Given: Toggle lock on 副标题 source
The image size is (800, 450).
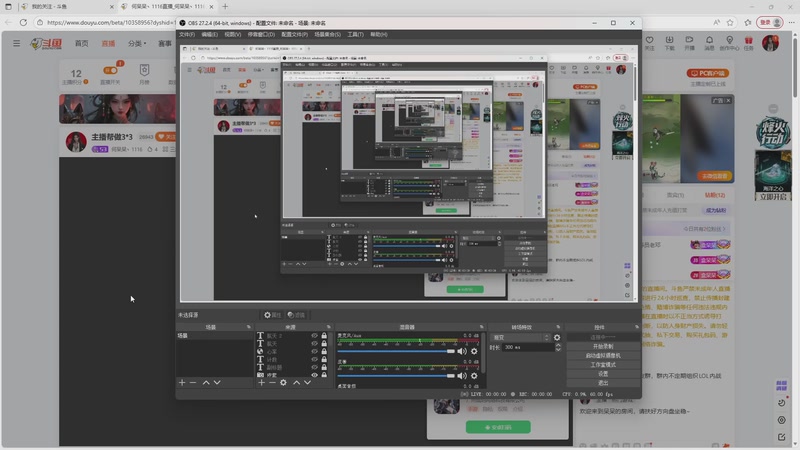Looking at the screenshot, I should click(x=324, y=367).
